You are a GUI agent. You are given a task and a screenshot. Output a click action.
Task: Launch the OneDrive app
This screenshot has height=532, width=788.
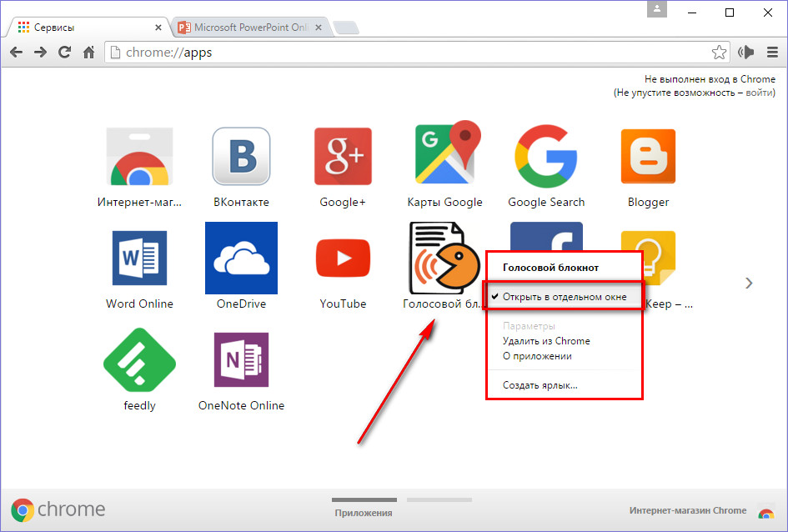coord(241,258)
